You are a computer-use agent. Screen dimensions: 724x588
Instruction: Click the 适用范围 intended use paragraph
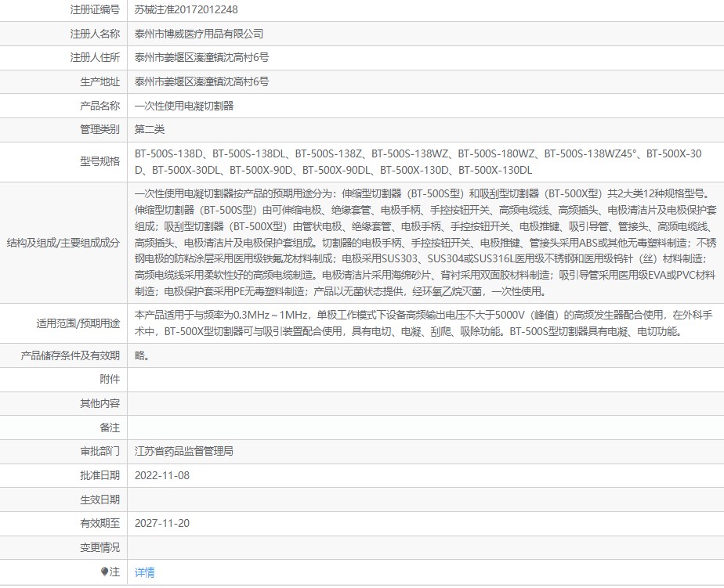point(424,323)
